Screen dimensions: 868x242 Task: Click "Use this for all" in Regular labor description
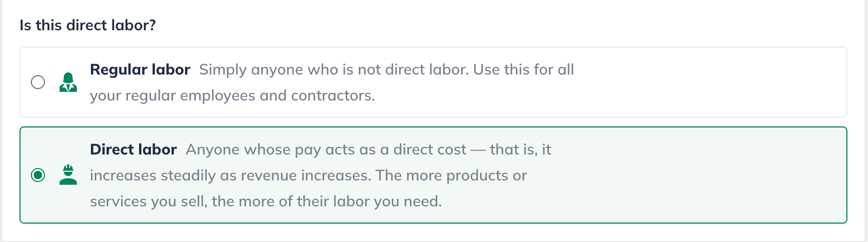pyautogui.click(x=524, y=70)
